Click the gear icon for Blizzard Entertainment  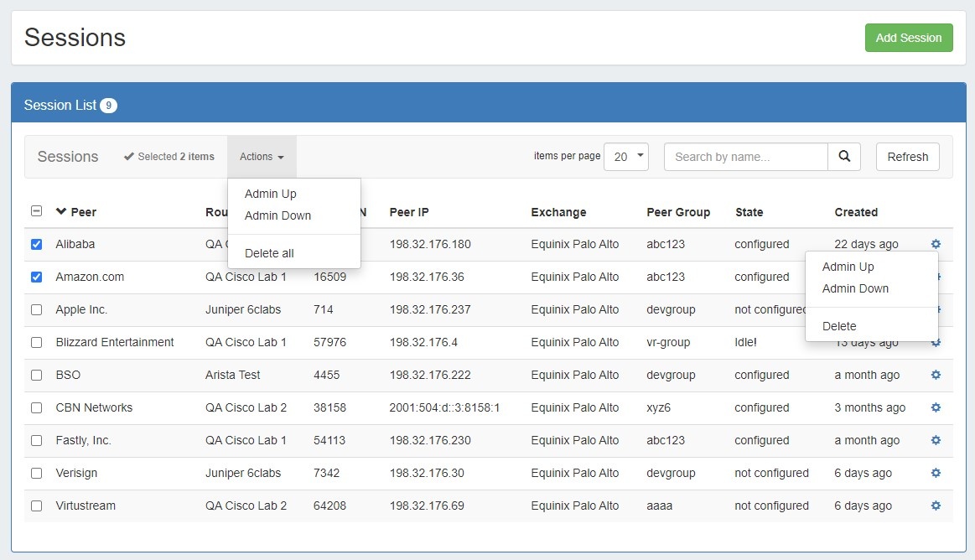tap(936, 342)
